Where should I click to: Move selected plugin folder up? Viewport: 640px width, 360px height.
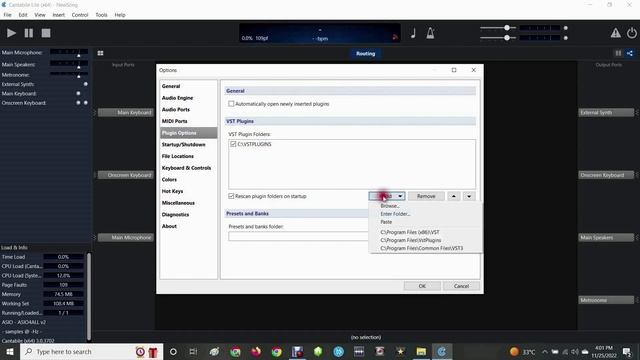coord(453,196)
